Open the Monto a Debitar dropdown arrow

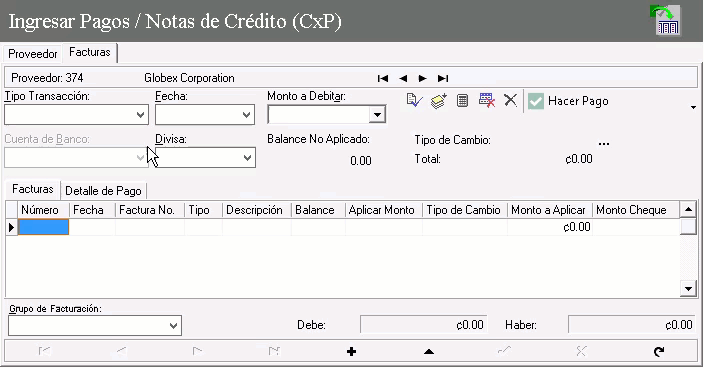(377, 115)
